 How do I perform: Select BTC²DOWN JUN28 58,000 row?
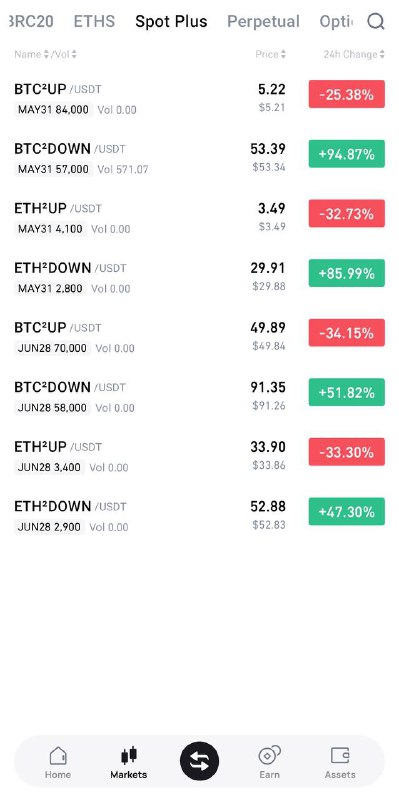click(x=200, y=396)
